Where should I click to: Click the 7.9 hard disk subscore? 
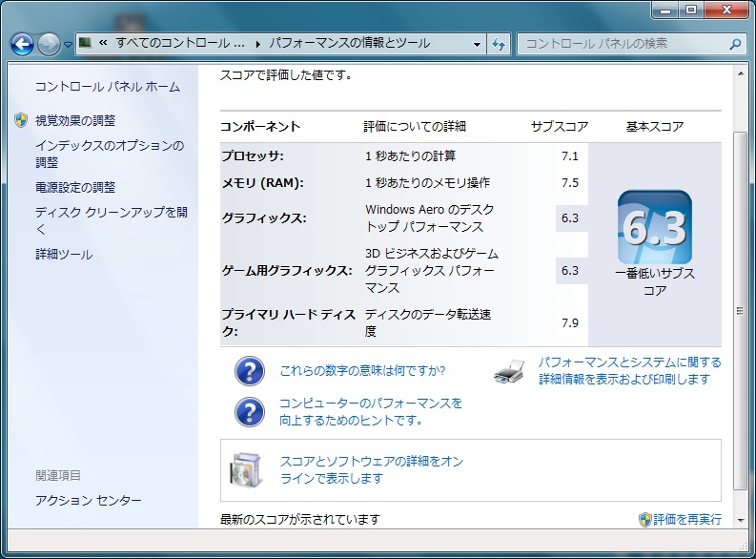[570, 322]
